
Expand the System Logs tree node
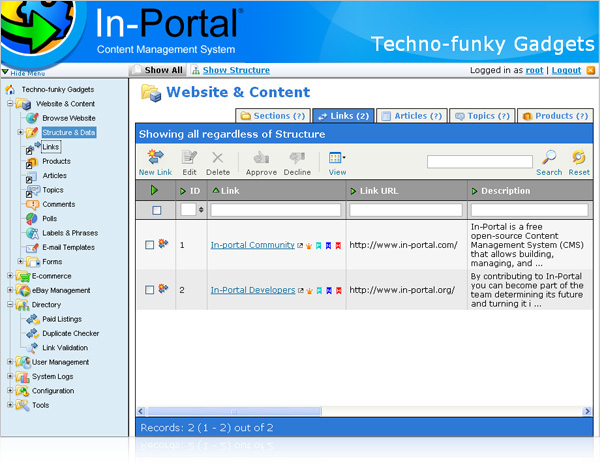[x=10, y=376]
